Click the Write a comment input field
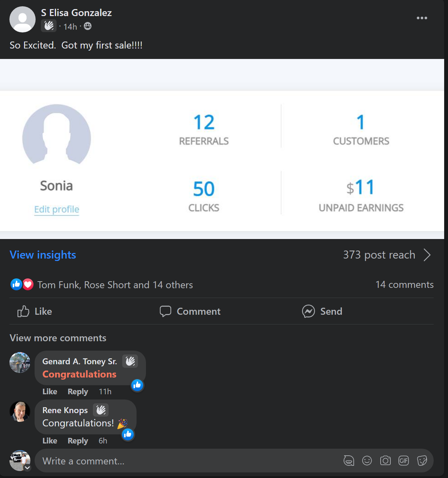Image resolution: width=448 pixels, height=478 pixels. click(189, 461)
